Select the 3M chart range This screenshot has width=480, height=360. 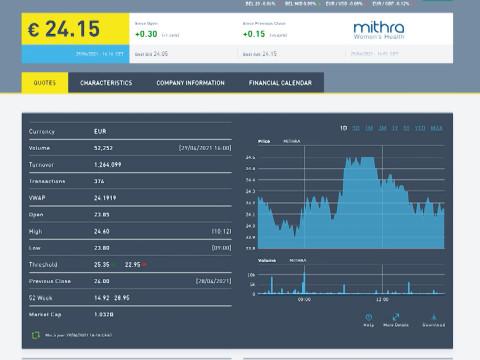point(369,128)
